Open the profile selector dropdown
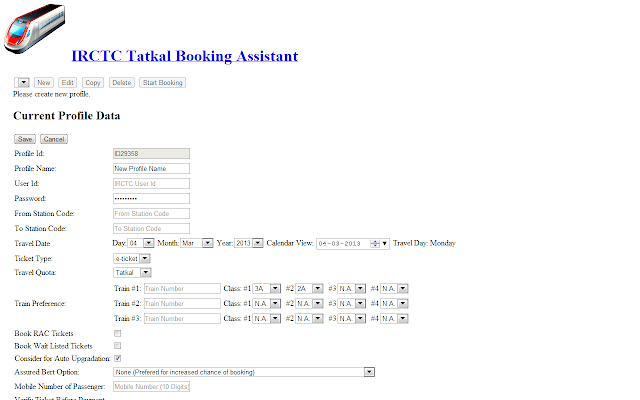 22,82
